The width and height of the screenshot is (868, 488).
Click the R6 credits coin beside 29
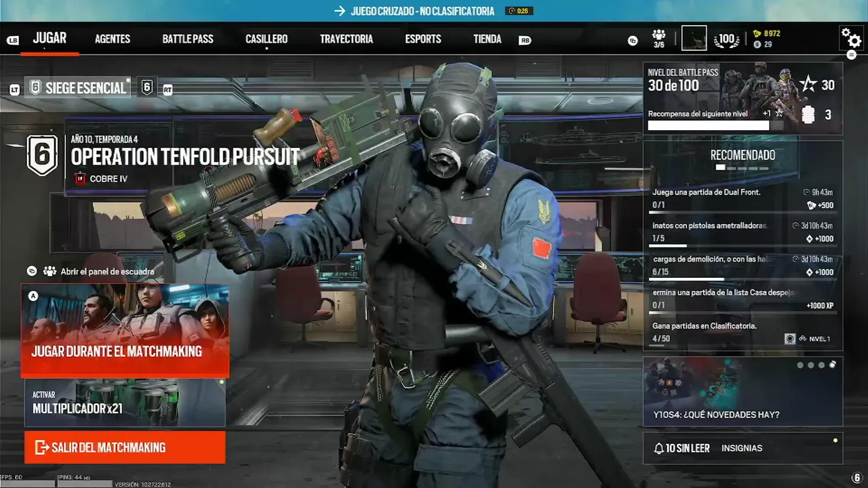click(757, 44)
